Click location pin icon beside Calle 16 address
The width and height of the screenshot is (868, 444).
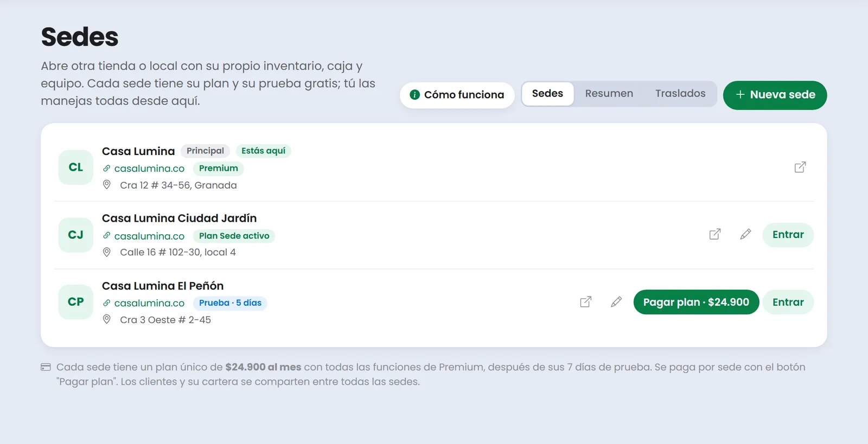(x=107, y=252)
